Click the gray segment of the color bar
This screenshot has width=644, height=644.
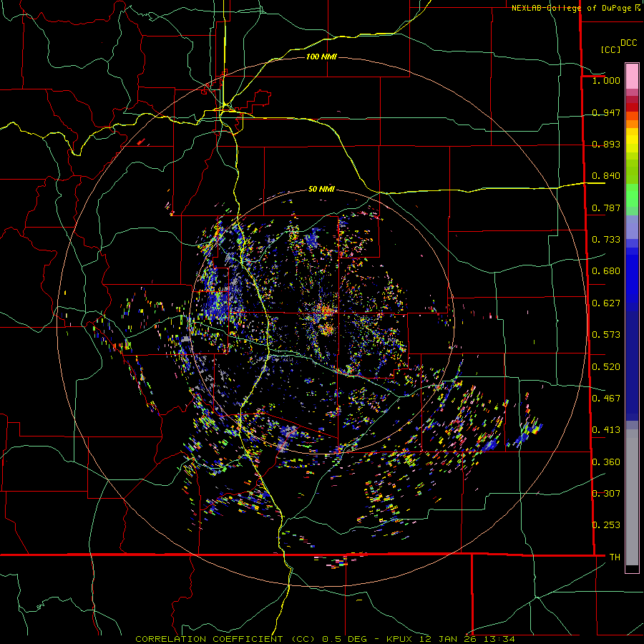pos(632,497)
